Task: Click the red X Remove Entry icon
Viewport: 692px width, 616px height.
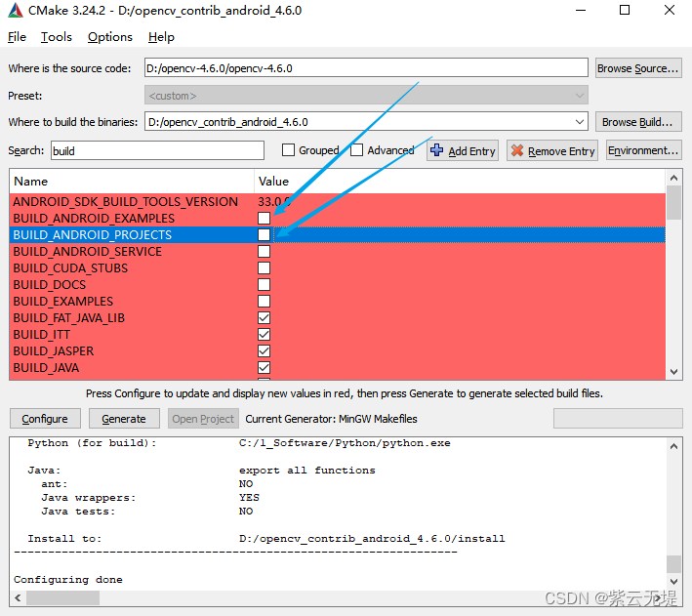Action: pos(516,150)
